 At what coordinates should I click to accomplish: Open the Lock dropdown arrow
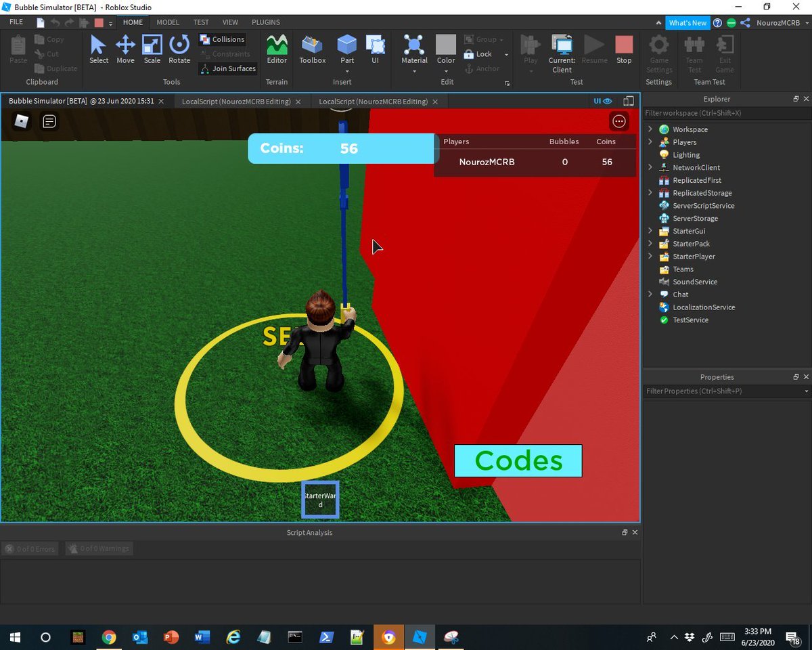click(505, 54)
